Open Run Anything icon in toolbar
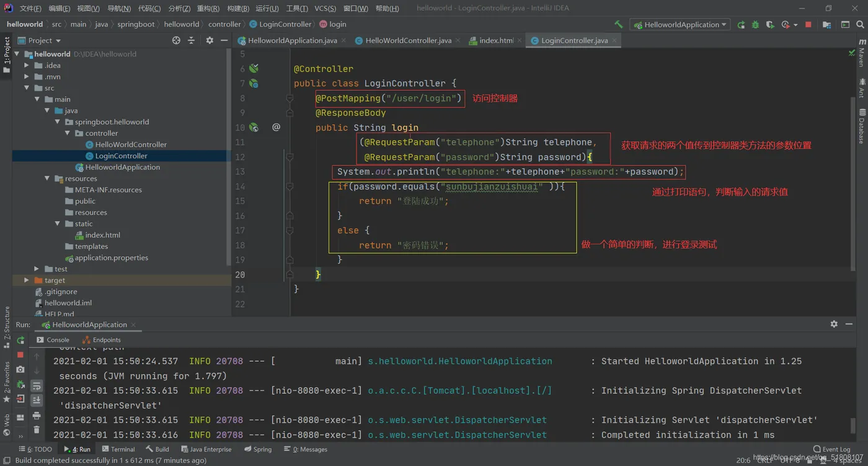The height and width of the screenshot is (466, 868). 845,25
